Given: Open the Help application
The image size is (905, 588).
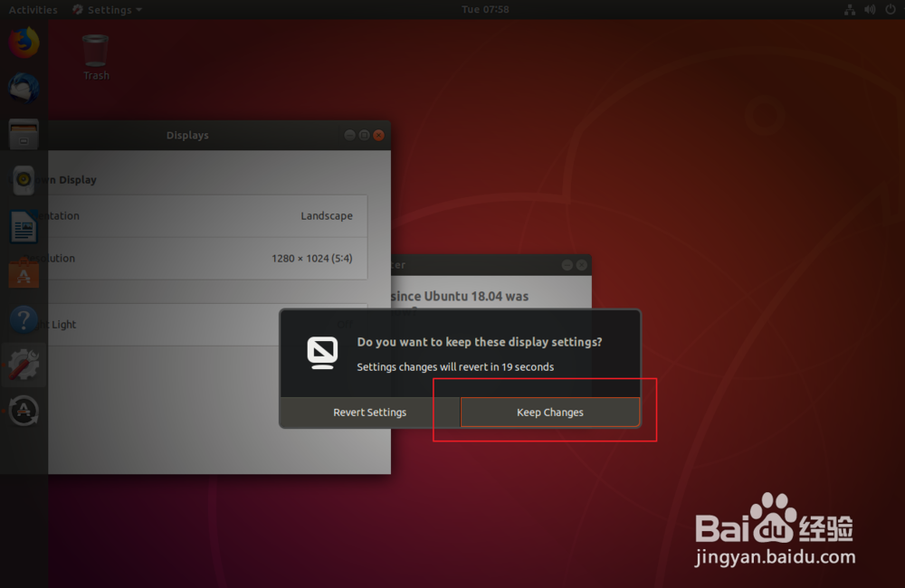Looking at the screenshot, I should 23,319.
